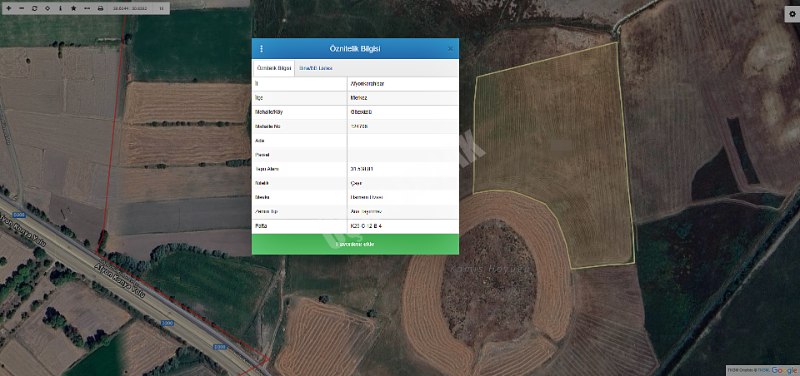800x376 pixels.
Task: Refresh the map view
Action: (x=35, y=9)
